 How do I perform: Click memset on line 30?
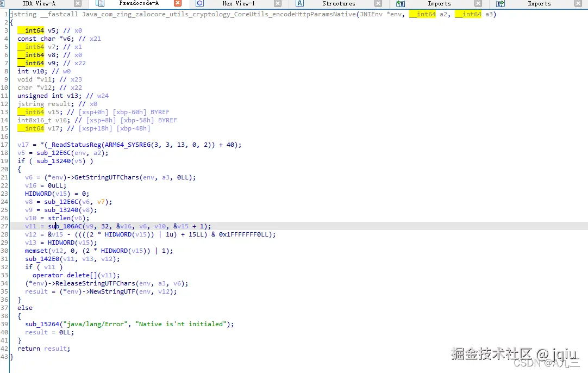36,251
